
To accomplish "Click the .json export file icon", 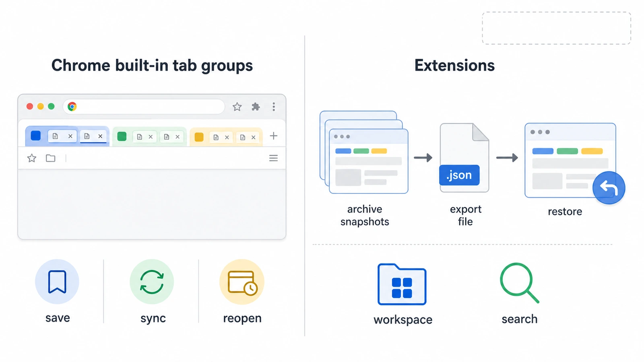I will [464, 158].
